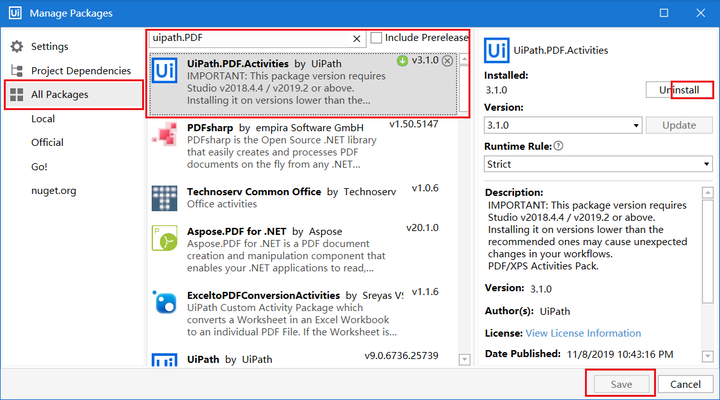Click Date Published value 11/8/2019 10:43:16 PM
The width and height of the screenshot is (720, 400).
pos(620,355)
